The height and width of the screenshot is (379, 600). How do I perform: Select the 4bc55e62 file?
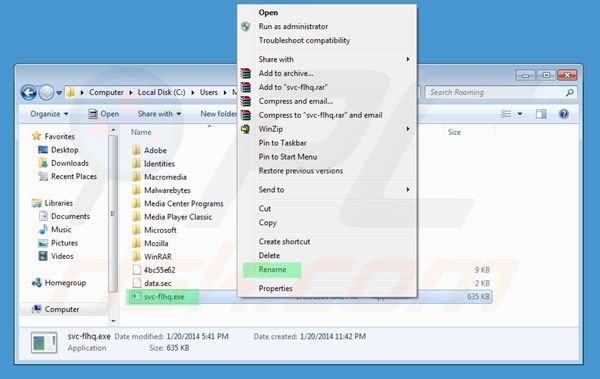tap(154, 270)
